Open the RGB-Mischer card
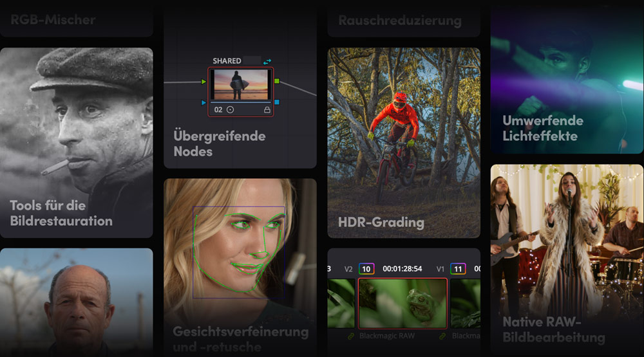644x357 pixels. coord(77,20)
